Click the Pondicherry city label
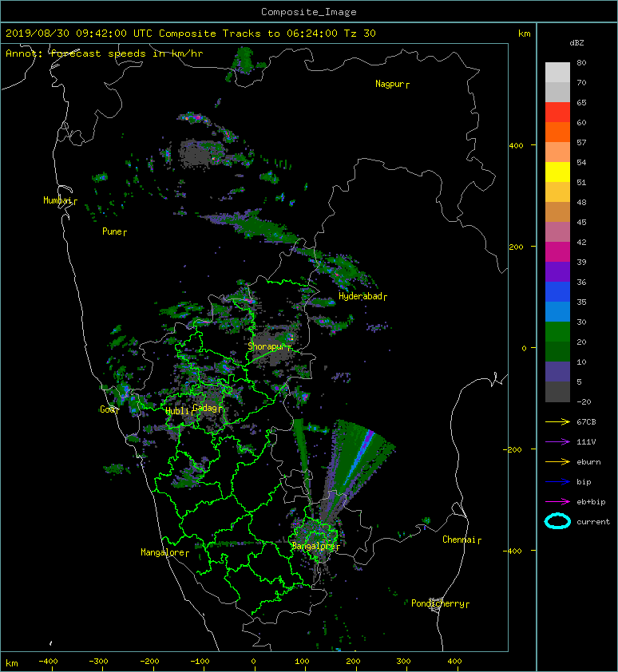The image size is (618, 672). [440, 604]
